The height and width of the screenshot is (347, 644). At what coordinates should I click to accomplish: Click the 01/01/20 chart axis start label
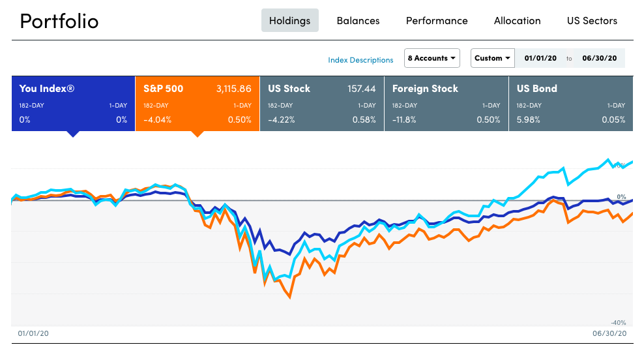pyautogui.click(x=33, y=333)
